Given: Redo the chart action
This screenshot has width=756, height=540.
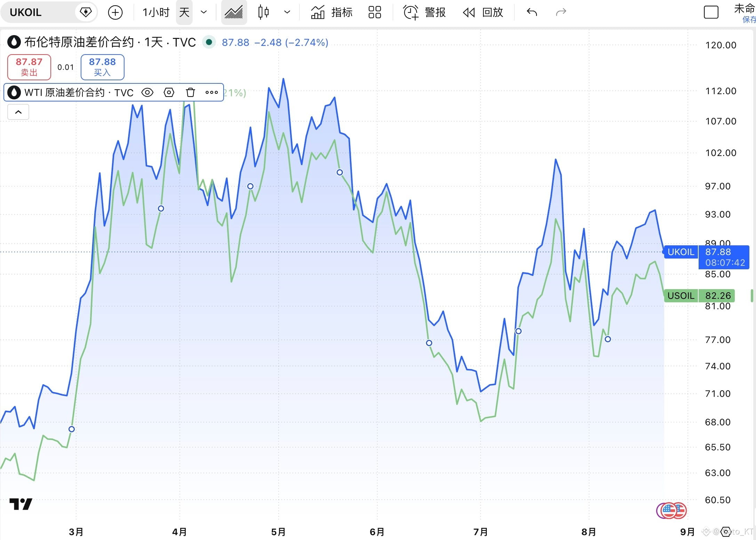Looking at the screenshot, I should click(561, 13).
